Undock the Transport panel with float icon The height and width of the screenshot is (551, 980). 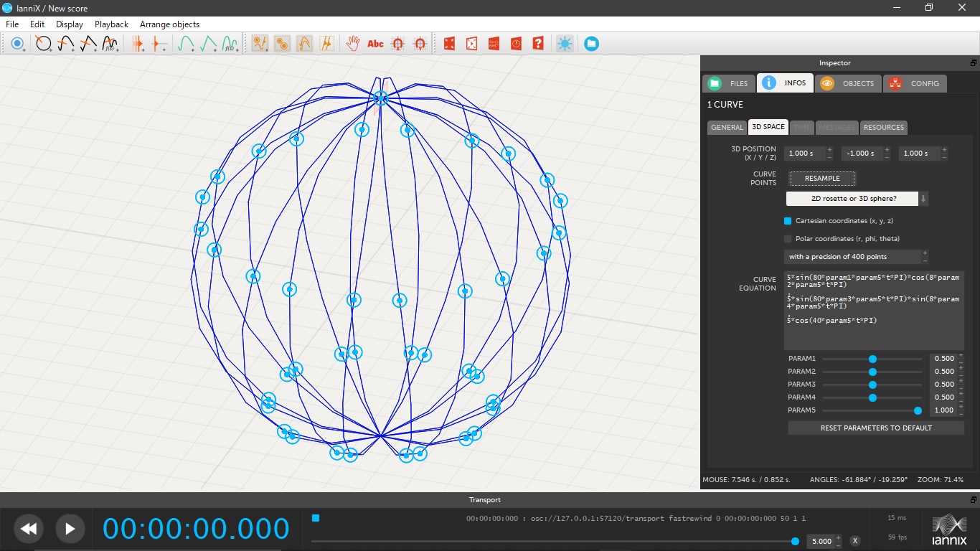click(x=974, y=500)
